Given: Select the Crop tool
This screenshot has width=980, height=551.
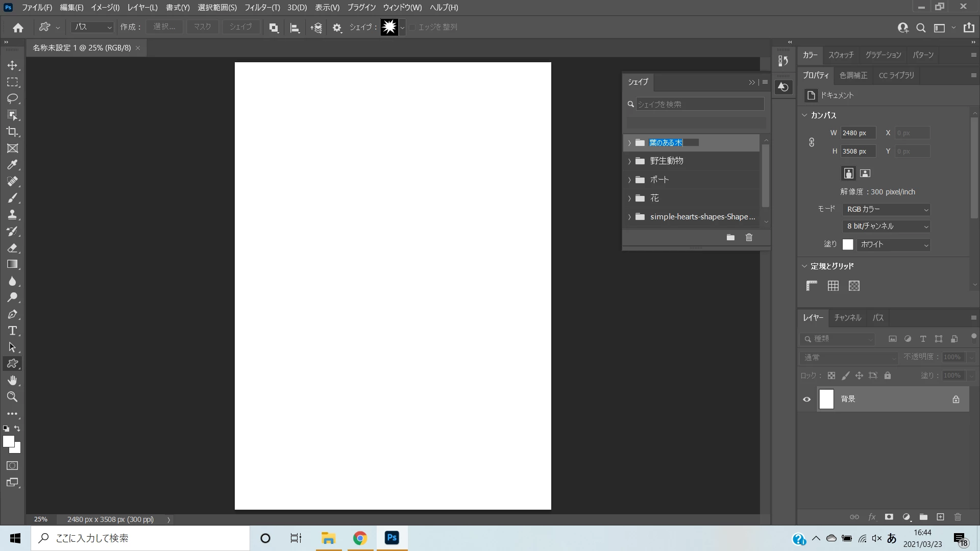Looking at the screenshot, I should (x=12, y=132).
